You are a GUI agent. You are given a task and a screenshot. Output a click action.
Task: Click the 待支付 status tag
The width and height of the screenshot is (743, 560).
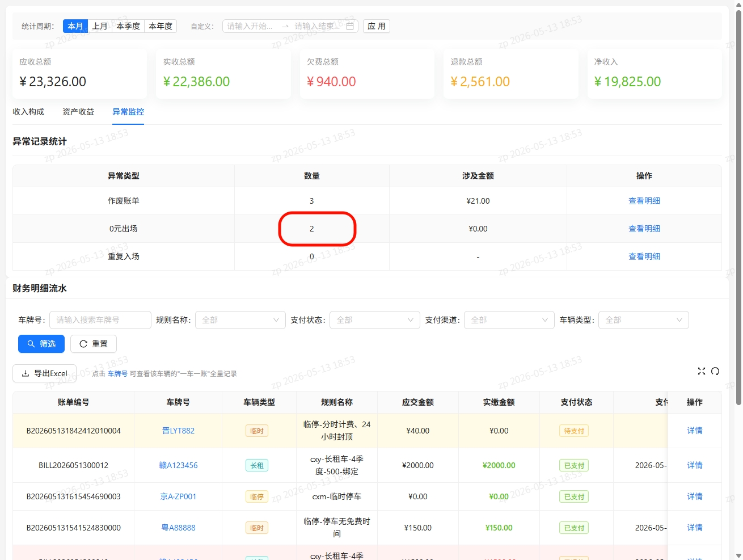[x=574, y=431]
